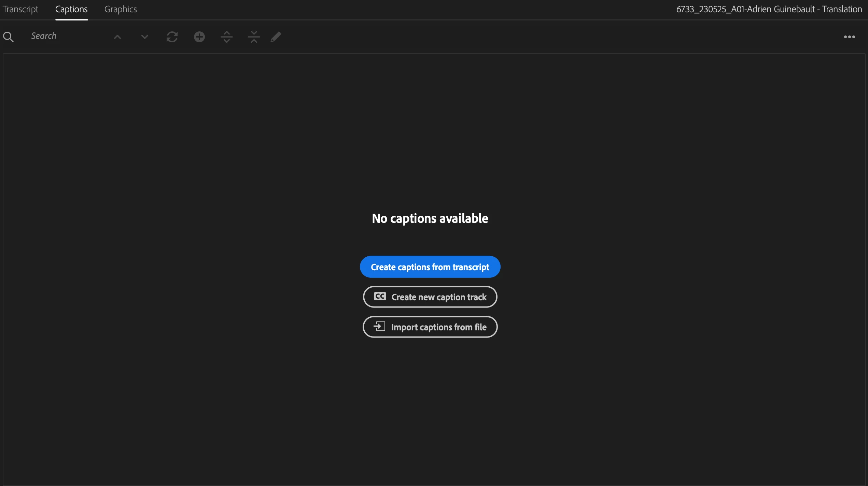Open the three-dot panel options menu

[x=849, y=37]
